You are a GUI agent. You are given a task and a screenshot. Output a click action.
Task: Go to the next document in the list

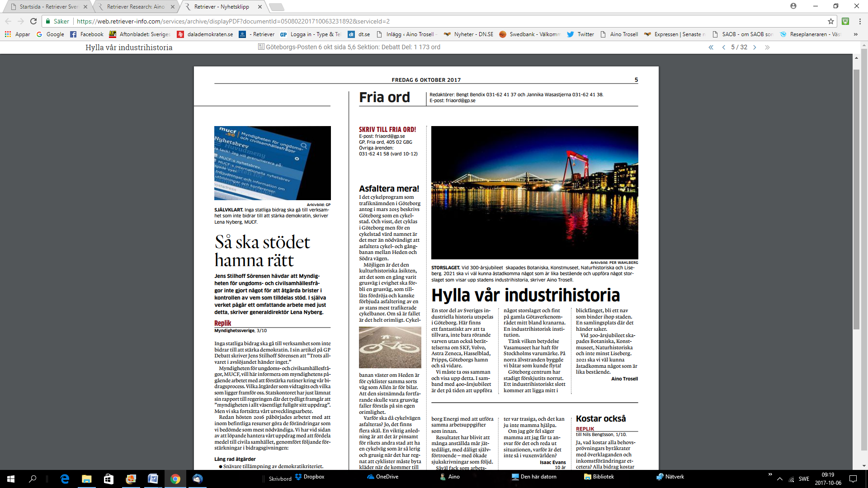pos(755,47)
